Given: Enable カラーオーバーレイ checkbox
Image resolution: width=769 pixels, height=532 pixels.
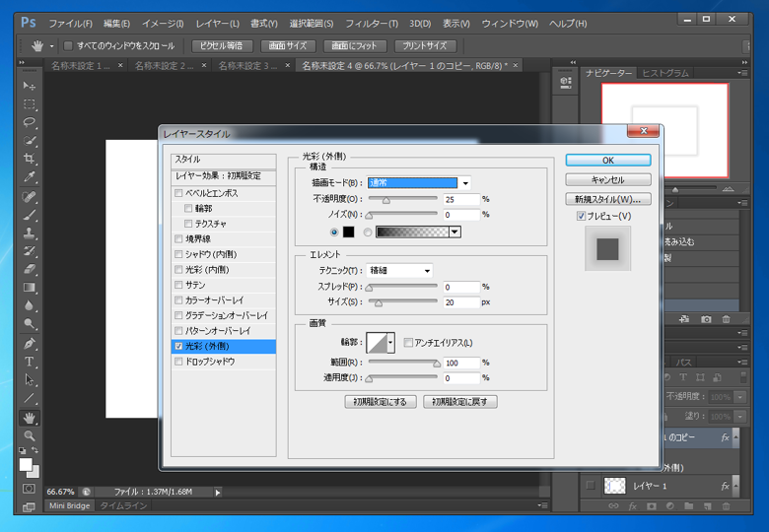Looking at the screenshot, I should [x=178, y=300].
